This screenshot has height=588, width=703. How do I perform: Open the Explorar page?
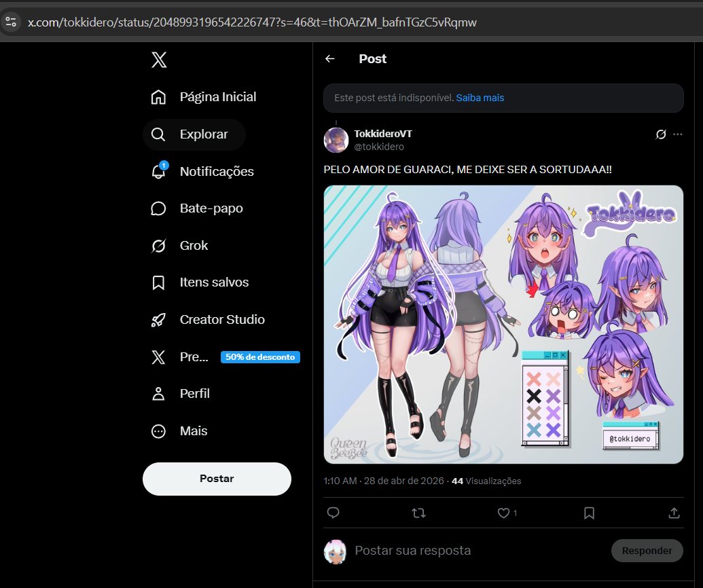tap(194, 134)
